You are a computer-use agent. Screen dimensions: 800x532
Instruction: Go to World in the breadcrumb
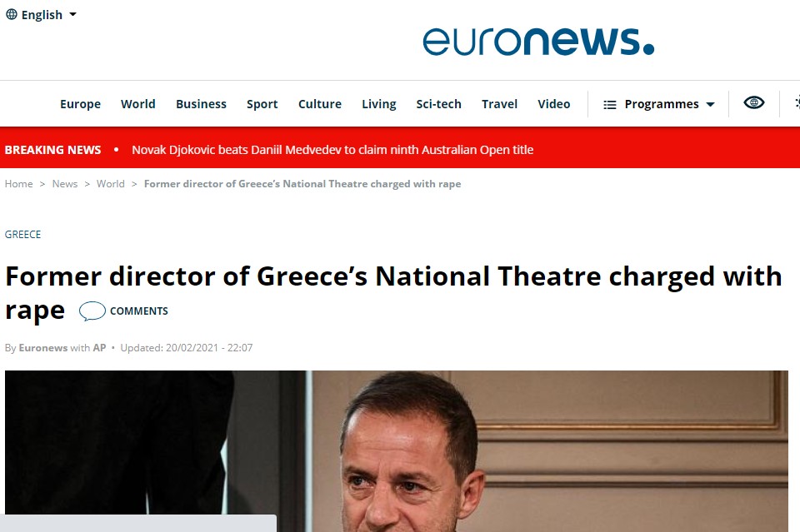[110, 184]
